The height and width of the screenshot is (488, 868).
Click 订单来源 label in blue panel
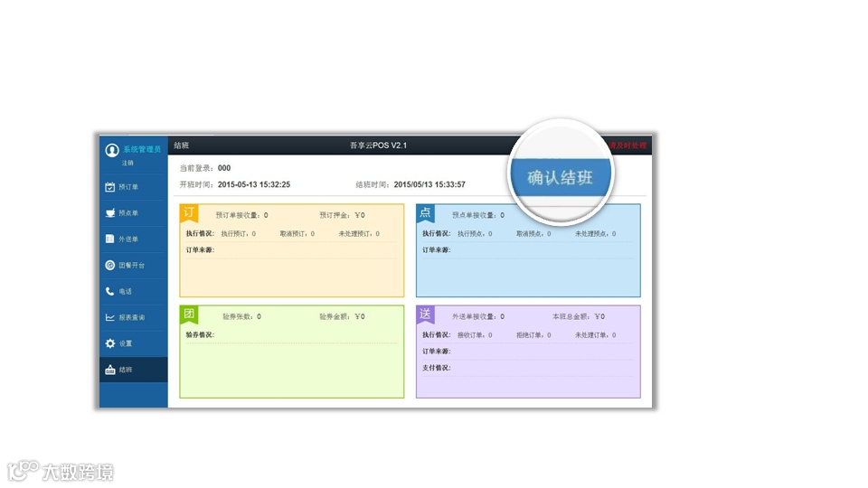(436, 250)
